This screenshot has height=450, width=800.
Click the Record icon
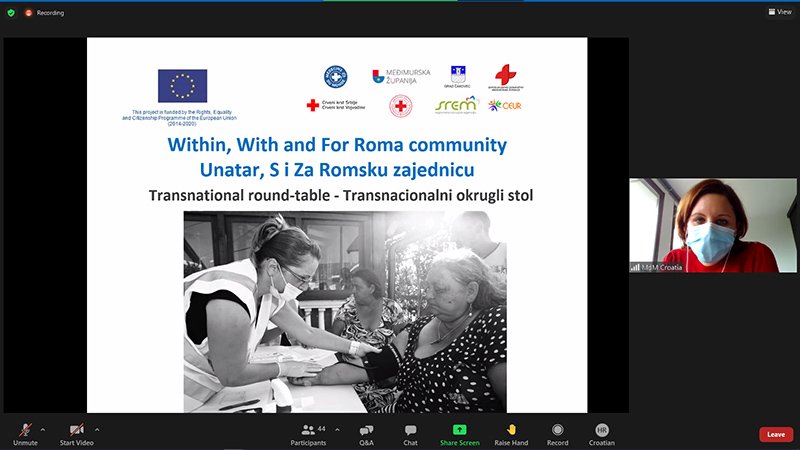(x=558, y=430)
